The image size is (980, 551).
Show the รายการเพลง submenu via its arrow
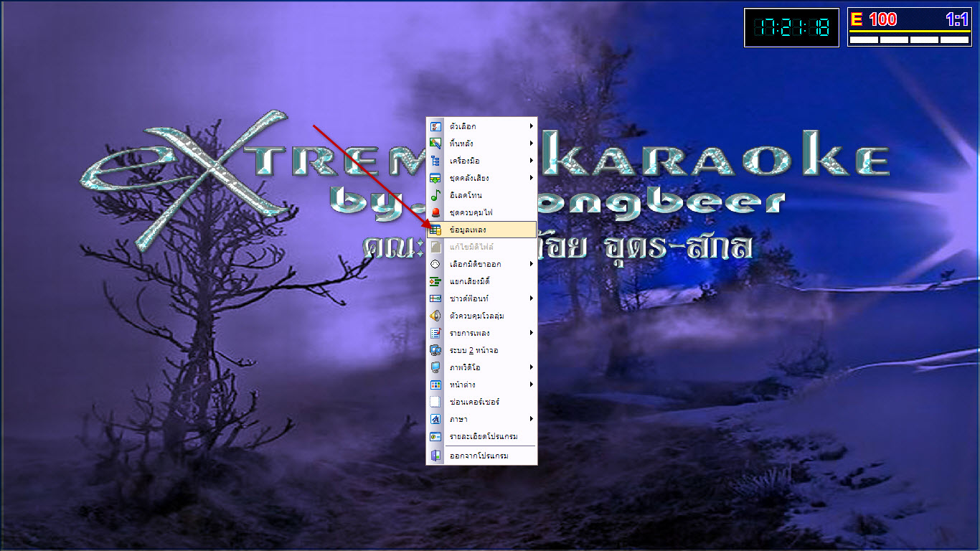(532, 333)
